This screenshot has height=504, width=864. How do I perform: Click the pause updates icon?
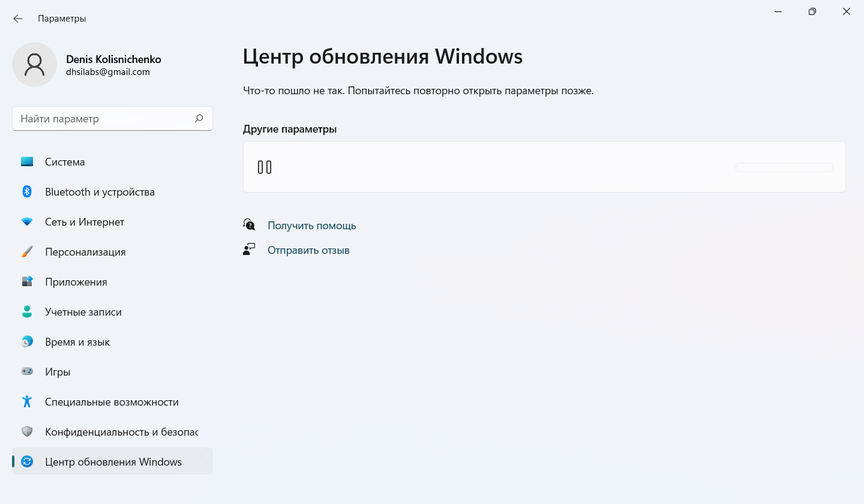(x=265, y=167)
